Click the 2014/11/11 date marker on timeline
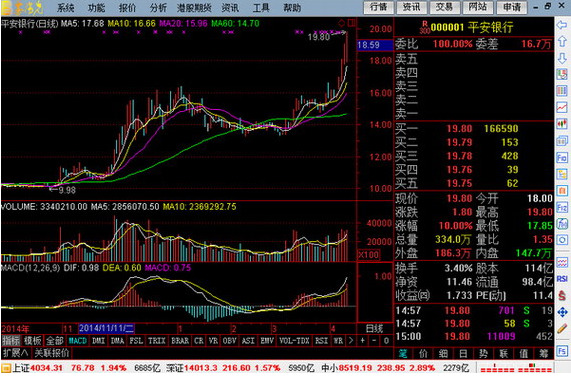The image size is (571, 377). [x=106, y=329]
